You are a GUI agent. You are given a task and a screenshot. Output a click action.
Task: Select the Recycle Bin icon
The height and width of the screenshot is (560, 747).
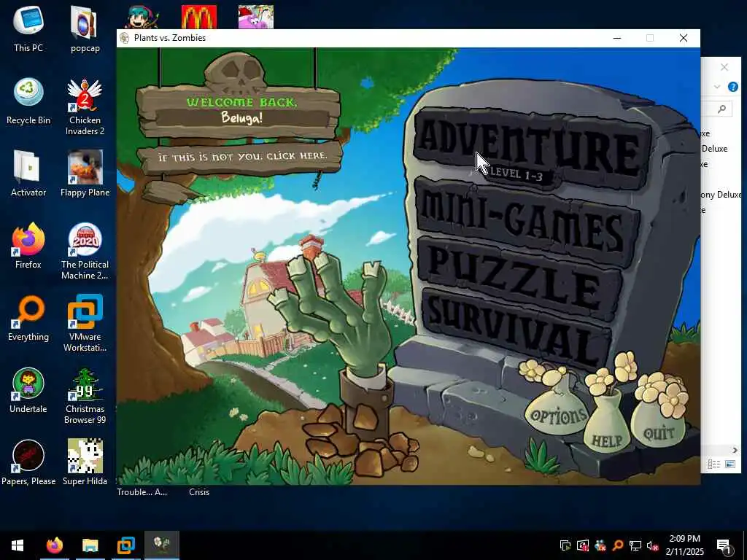coord(28,101)
